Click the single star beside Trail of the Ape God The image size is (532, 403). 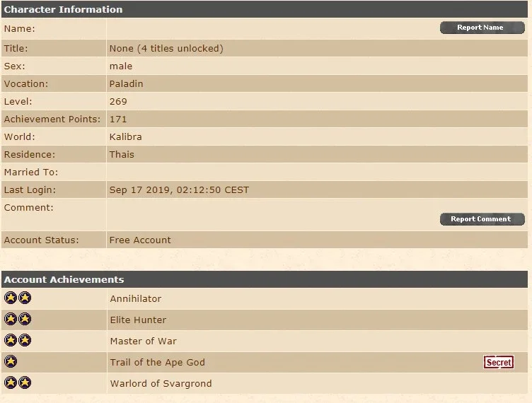click(x=11, y=361)
